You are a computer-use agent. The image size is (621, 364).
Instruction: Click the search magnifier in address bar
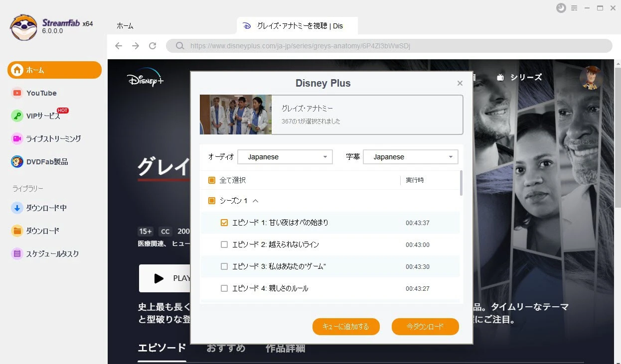pos(180,46)
